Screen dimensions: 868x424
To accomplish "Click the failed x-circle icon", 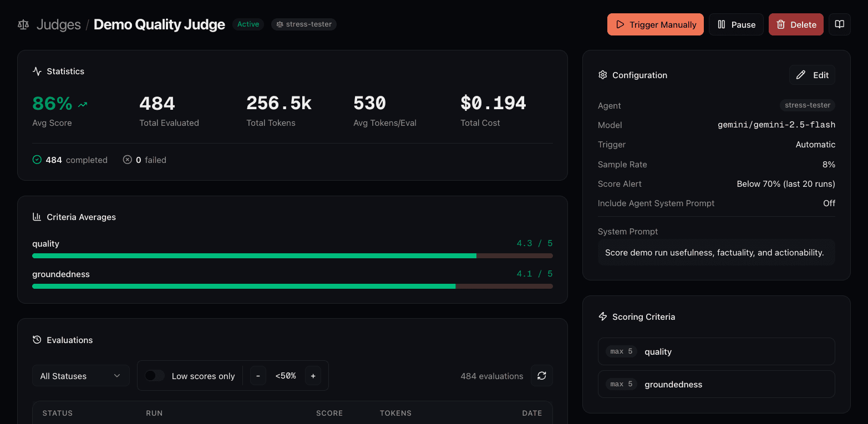I will [127, 160].
